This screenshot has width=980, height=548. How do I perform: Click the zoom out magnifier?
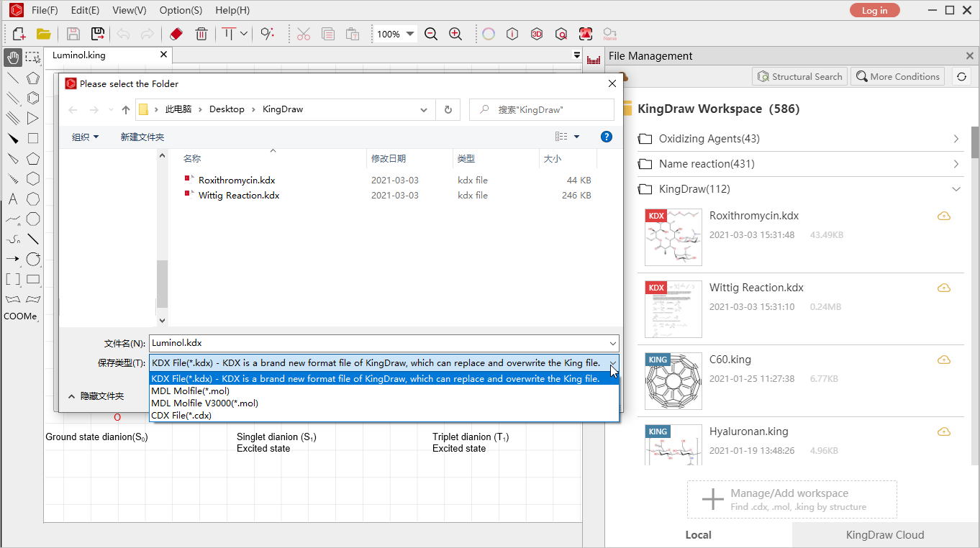point(431,34)
